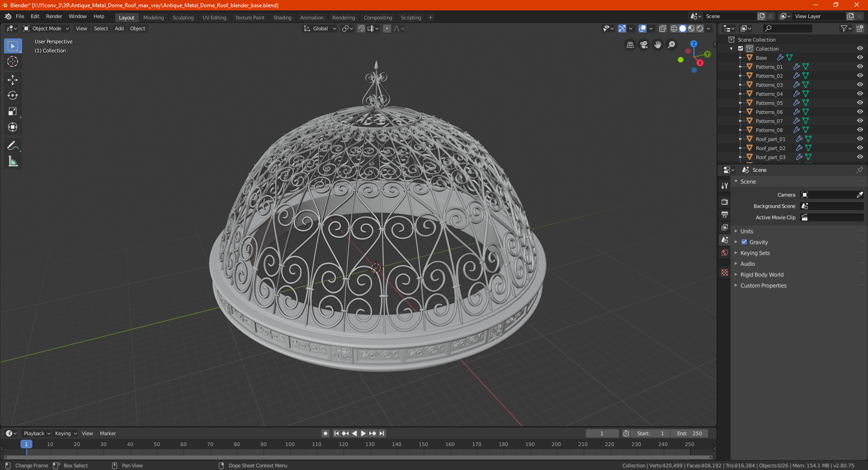Viewport: 868px width, 470px height.
Task: Switch to orthographic grid view icon
Action: coord(630,45)
